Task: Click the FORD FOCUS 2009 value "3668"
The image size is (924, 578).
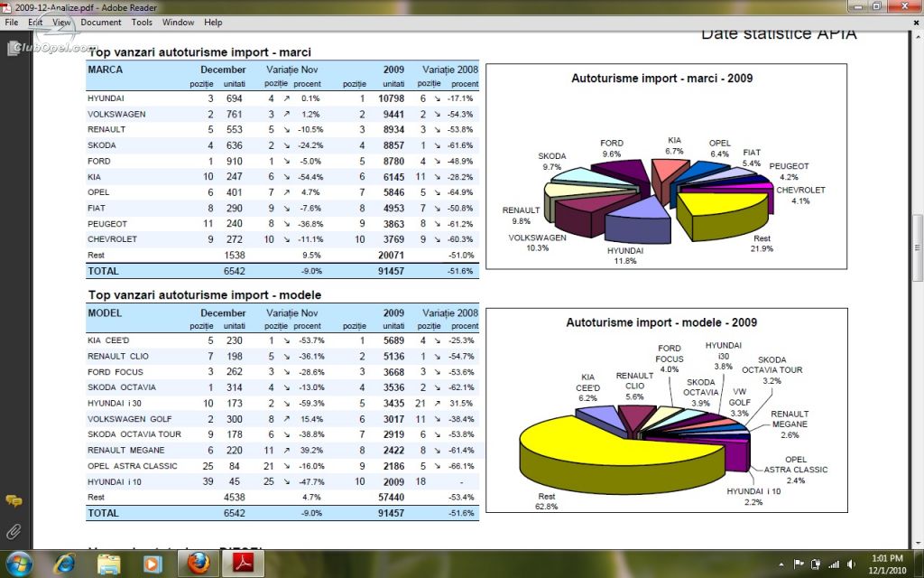Action: [x=393, y=372]
